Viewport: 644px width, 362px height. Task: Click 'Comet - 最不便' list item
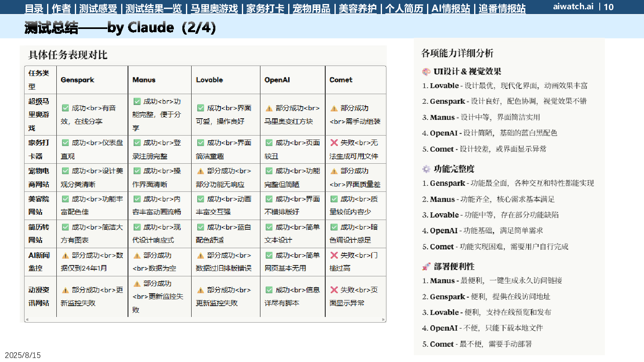477,344
